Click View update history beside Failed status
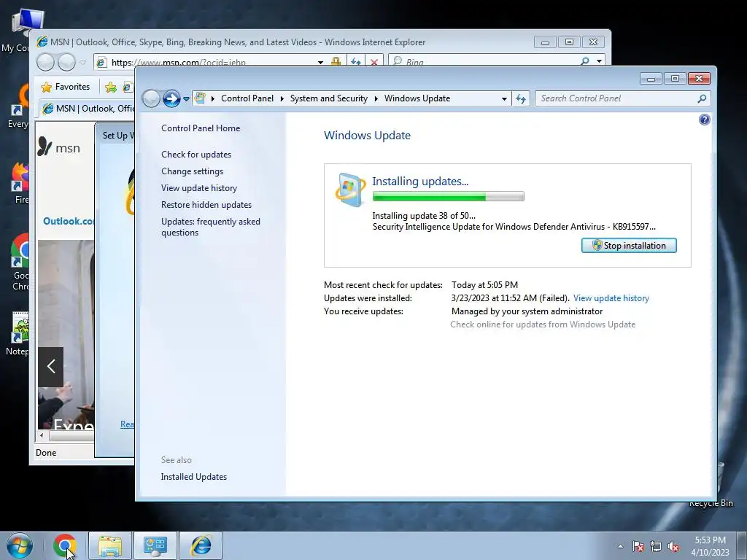This screenshot has height=560, width=747. [x=611, y=298]
